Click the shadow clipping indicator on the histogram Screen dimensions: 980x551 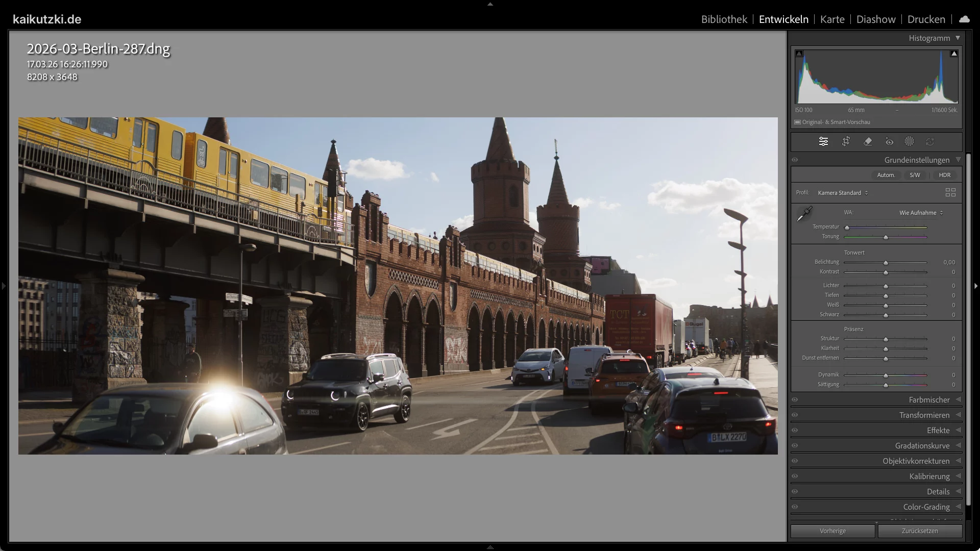[800, 53]
